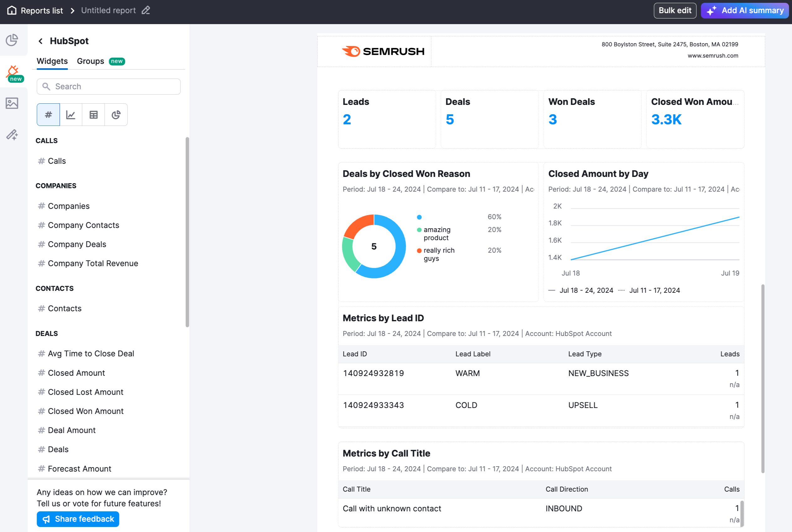The image size is (792, 532).
Task: Add the Companies widget
Action: (x=68, y=206)
